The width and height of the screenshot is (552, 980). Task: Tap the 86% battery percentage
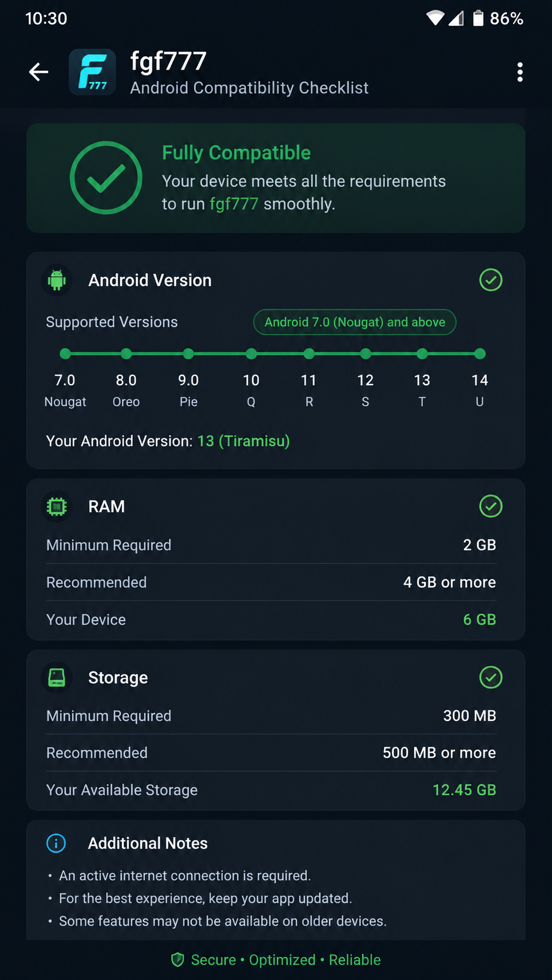[x=506, y=18]
